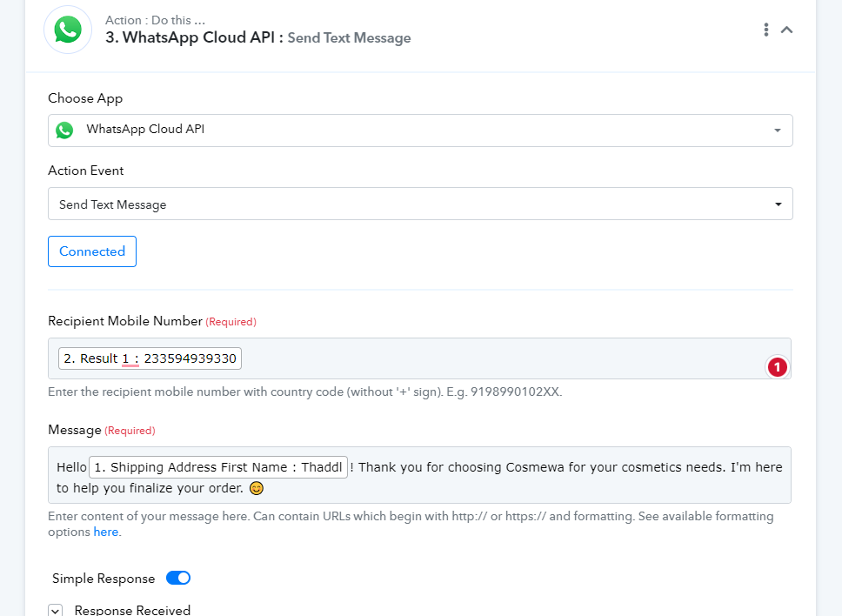The width and height of the screenshot is (842, 616).
Task: Click the smiley emoji in message
Action: [x=257, y=488]
